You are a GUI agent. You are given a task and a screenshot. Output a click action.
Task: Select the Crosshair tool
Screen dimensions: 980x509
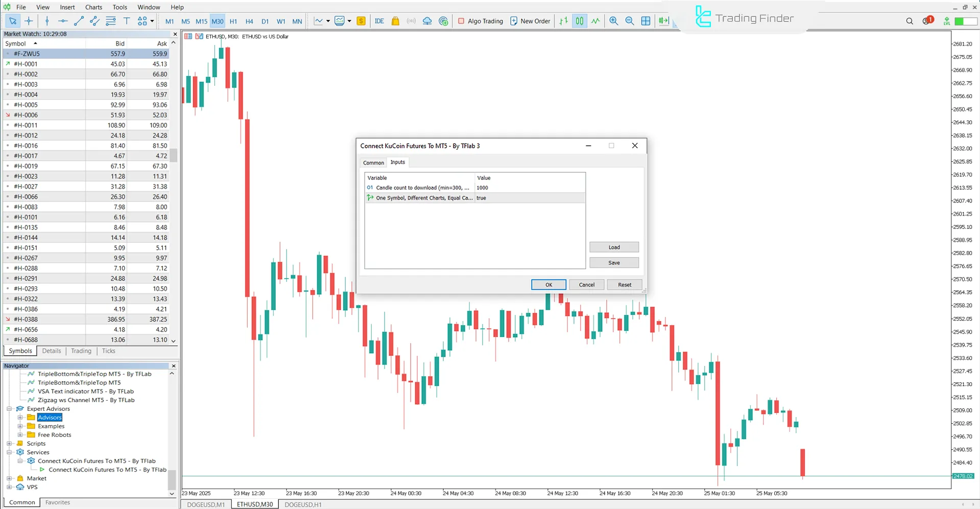pyautogui.click(x=29, y=21)
